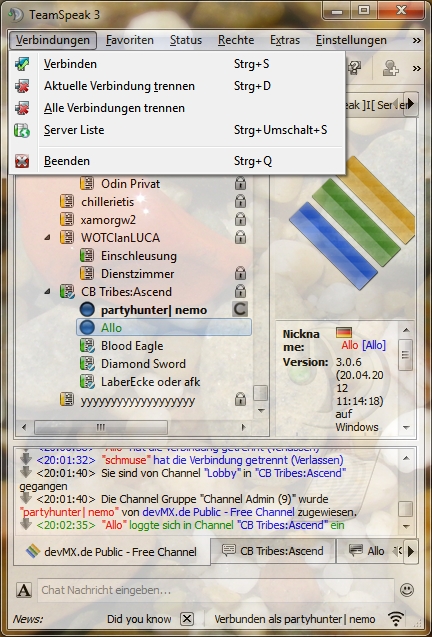Click the green checkmark Verbinden icon

pos(22,64)
